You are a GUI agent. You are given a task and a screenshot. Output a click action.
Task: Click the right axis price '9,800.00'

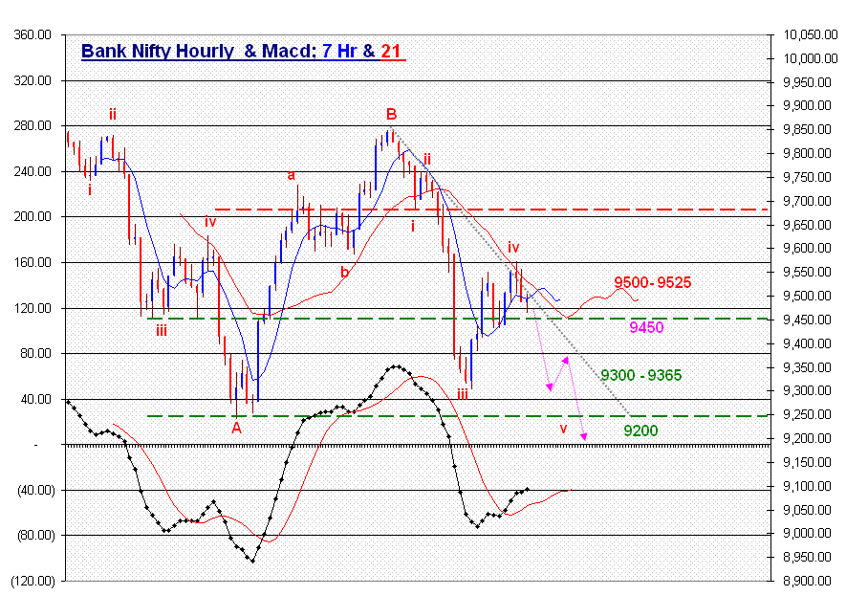pyautogui.click(x=807, y=153)
